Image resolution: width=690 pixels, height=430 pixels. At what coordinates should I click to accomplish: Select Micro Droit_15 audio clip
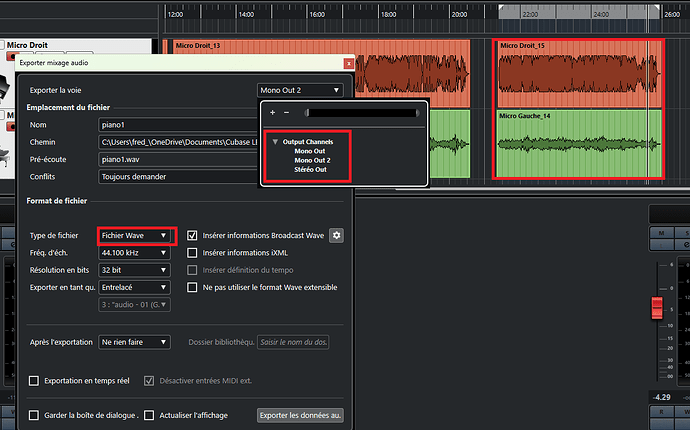579,74
